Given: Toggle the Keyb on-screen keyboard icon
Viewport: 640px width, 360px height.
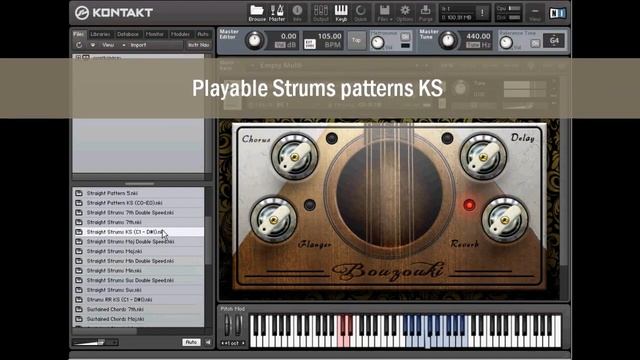Looking at the screenshot, I should 341,13.
